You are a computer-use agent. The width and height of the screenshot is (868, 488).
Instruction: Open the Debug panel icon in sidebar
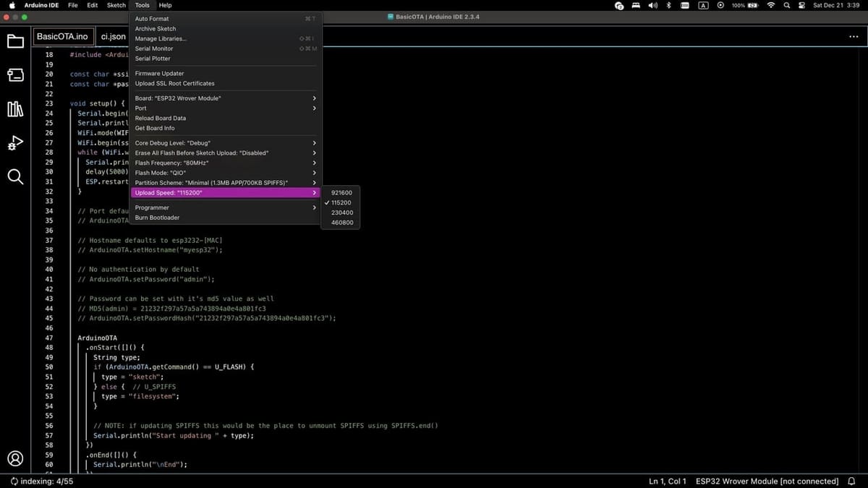tap(15, 143)
